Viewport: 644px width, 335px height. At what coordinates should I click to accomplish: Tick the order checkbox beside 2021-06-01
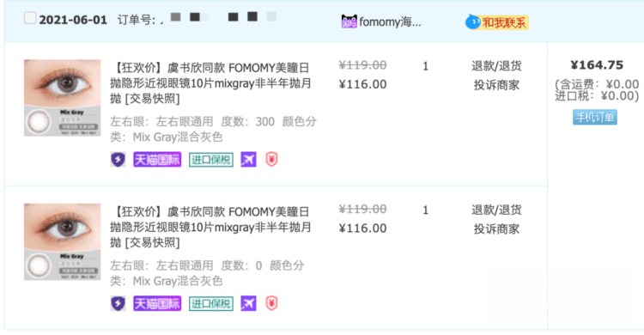(30, 18)
